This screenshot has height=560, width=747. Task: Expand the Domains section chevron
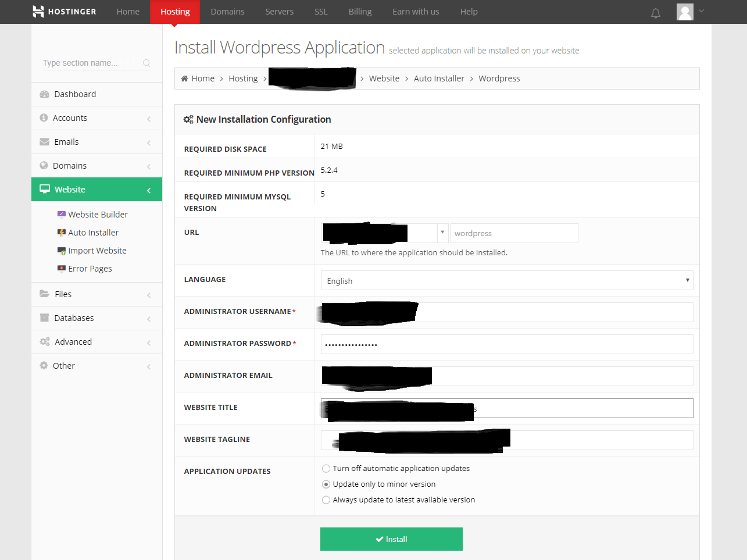149,166
